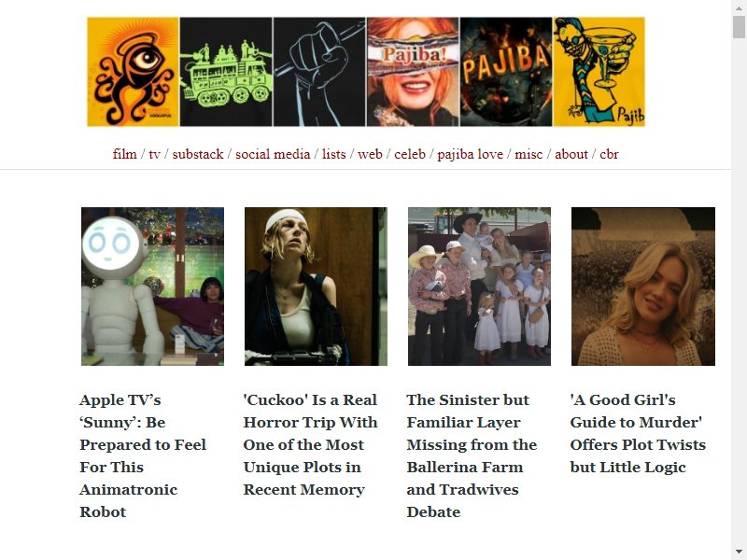Read the Ballerina Farm and Tradwives article headline

tap(472, 455)
